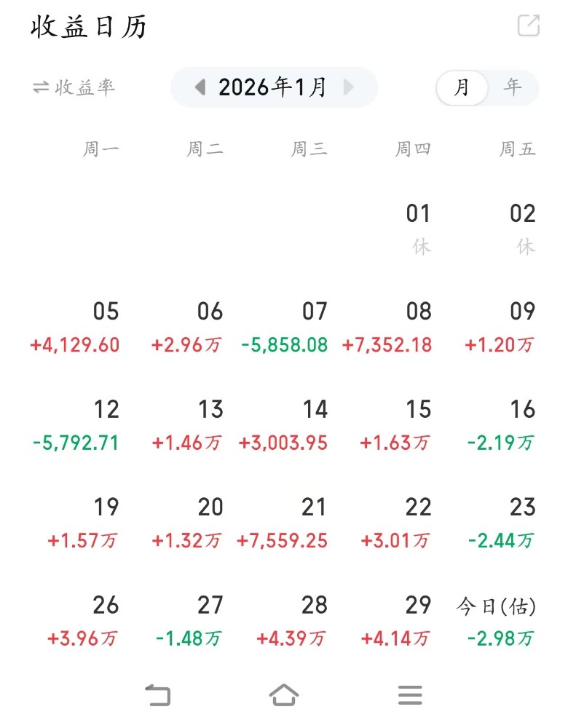The width and height of the screenshot is (568, 728).
Task: Switch to the 月 monthly view
Action: 462,88
